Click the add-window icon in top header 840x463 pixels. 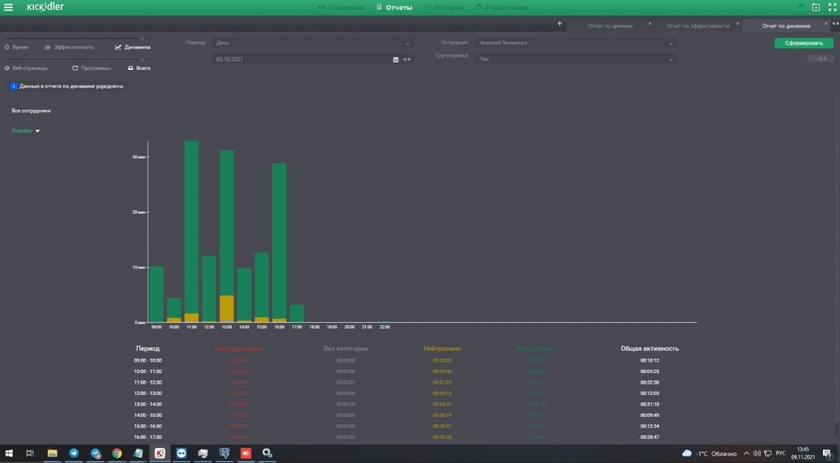[816, 7]
